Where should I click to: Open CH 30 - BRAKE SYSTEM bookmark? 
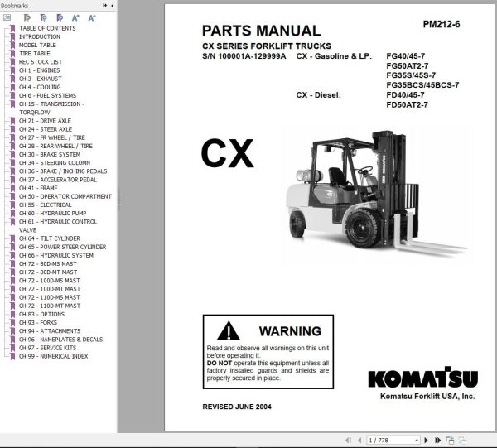tap(50, 154)
